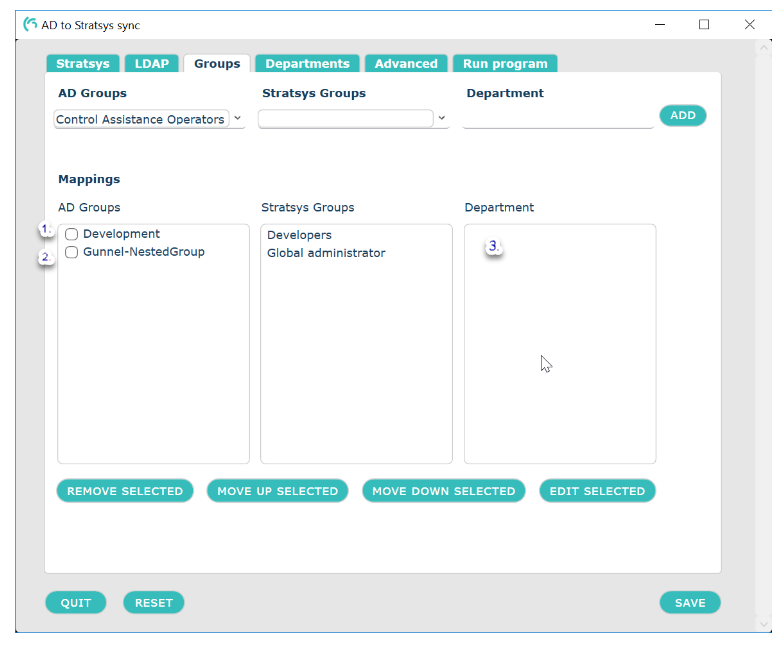Image resolution: width=784 pixels, height=650 pixels.
Task: Click the Development mapping label
Action: pyautogui.click(x=122, y=234)
